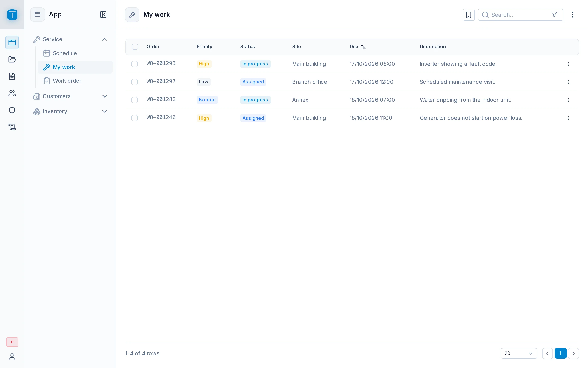Go to the next page
Image resolution: width=588 pixels, height=368 pixels.
click(x=574, y=353)
